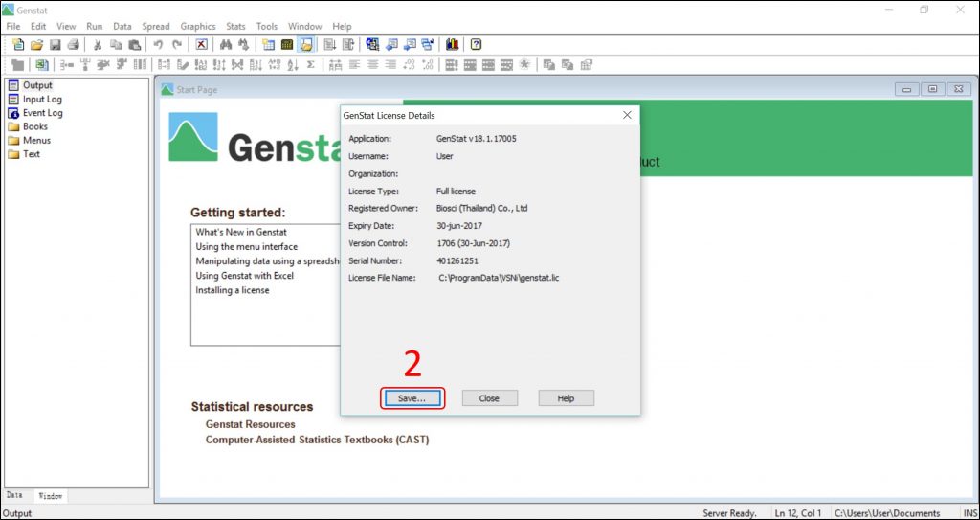Open the Edit menu
The width and height of the screenshot is (980, 520).
(x=38, y=26)
